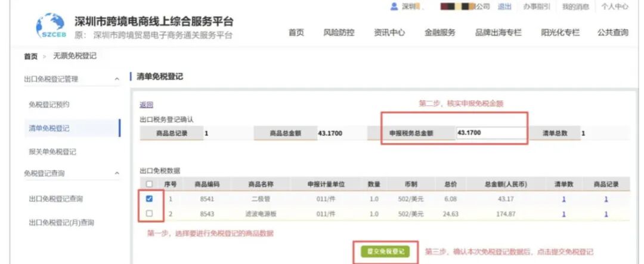This screenshot has height=264, width=644.
Task: Click the 申报税务总金额 input field
Action: click(490, 133)
